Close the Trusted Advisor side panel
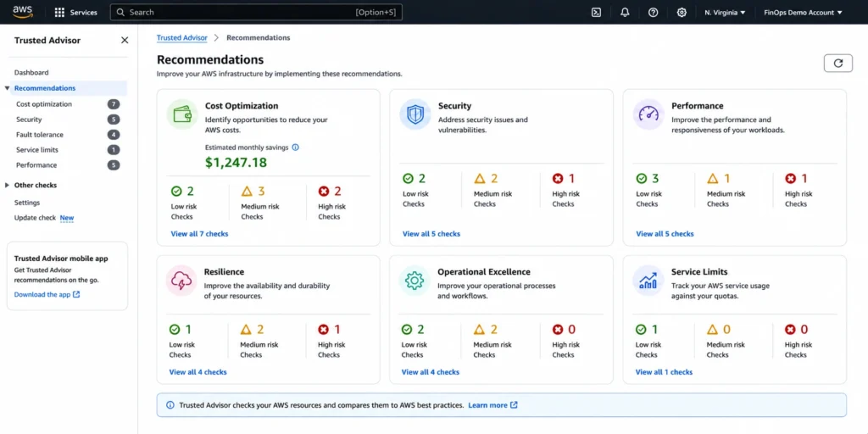Viewport: 868px width, 434px height. 125,40
